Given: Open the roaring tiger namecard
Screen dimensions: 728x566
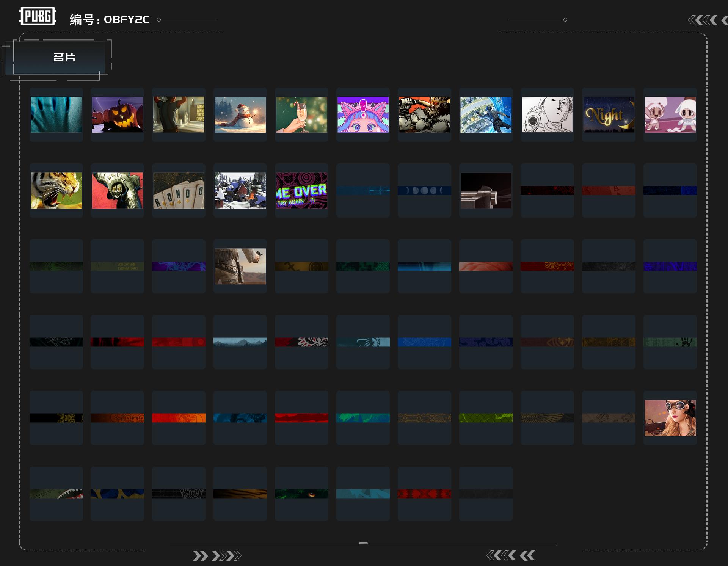Looking at the screenshot, I should click(56, 190).
